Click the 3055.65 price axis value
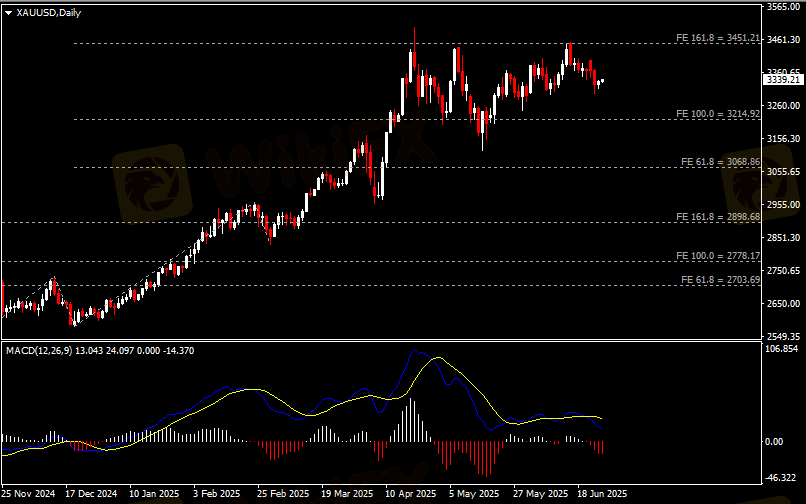 [783, 171]
